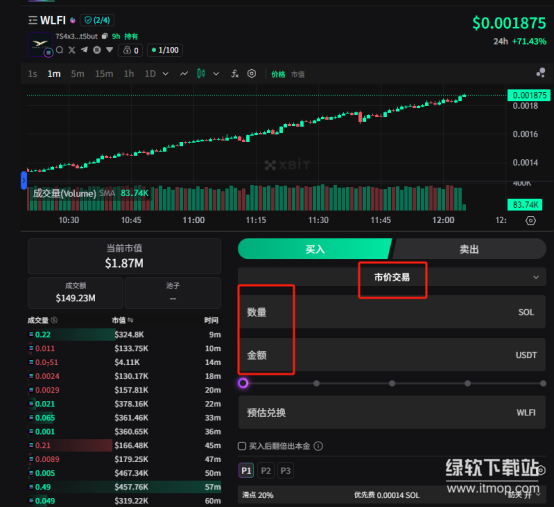Set amount slider to the 75% dot
554x508 pixels.
[467, 383]
